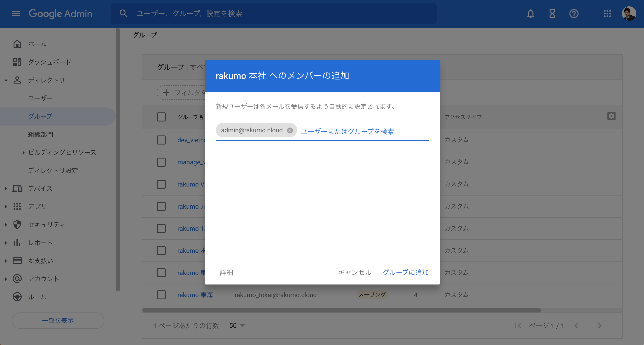Collapse the ディレクトリ section arrow
644x345 pixels.
(6, 80)
